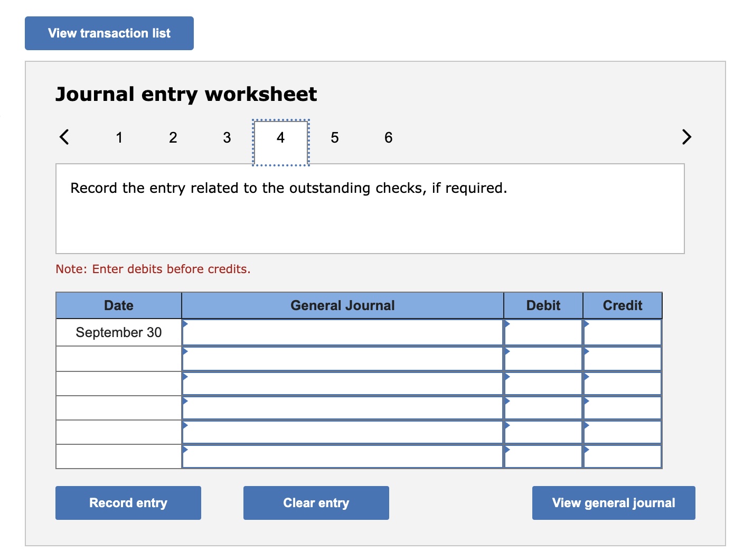Open General Journal account cell in September 30 row

(343, 332)
